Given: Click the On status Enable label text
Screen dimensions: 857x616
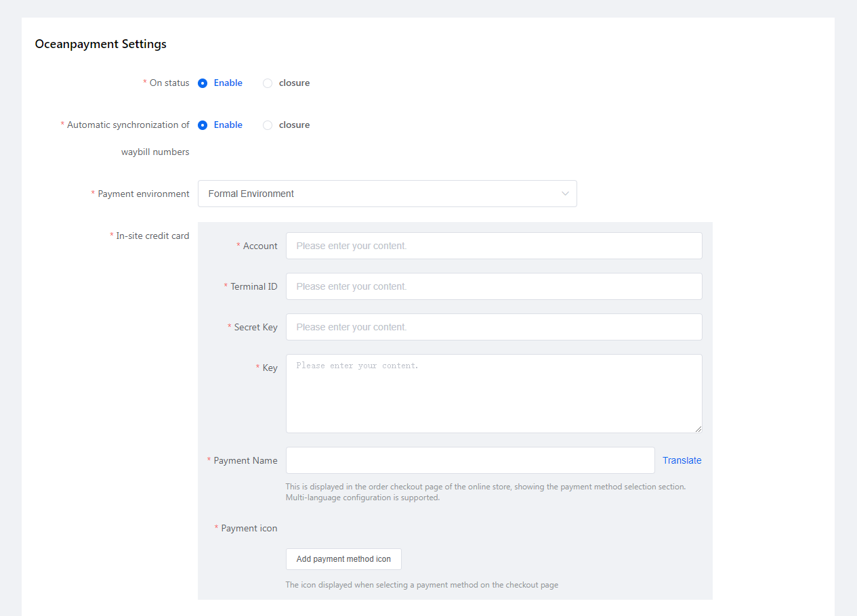Looking at the screenshot, I should pyautogui.click(x=228, y=83).
